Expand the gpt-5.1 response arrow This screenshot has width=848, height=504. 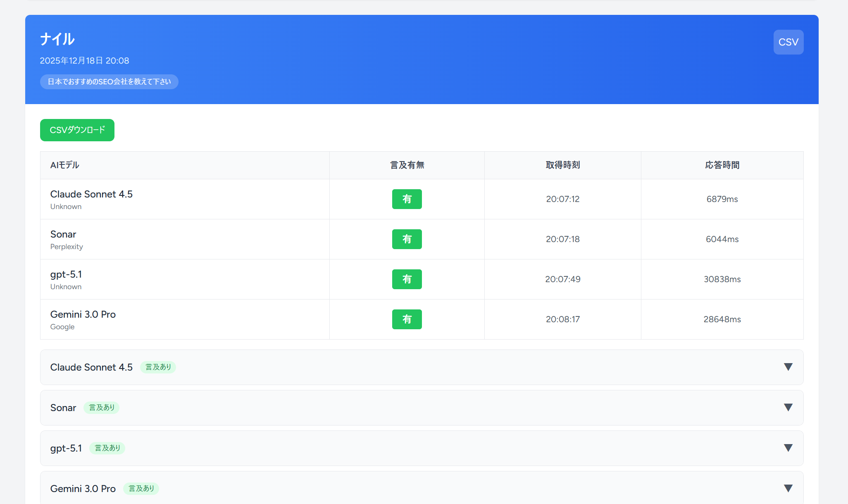tap(788, 448)
